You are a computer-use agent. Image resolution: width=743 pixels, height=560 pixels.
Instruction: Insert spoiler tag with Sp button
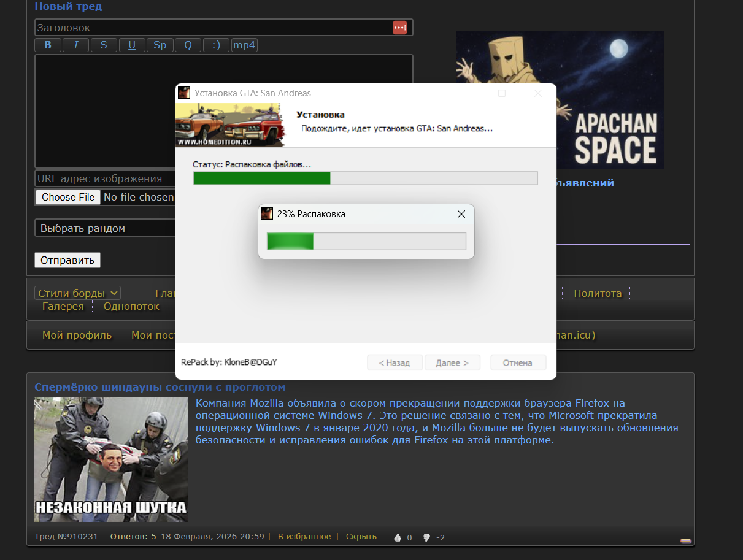click(x=160, y=45)
